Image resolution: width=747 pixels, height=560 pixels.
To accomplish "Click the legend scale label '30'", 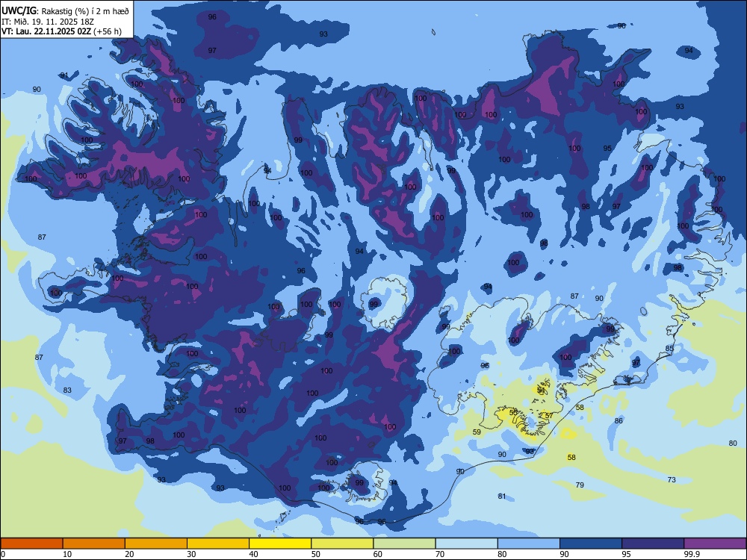I will [191, 554].
